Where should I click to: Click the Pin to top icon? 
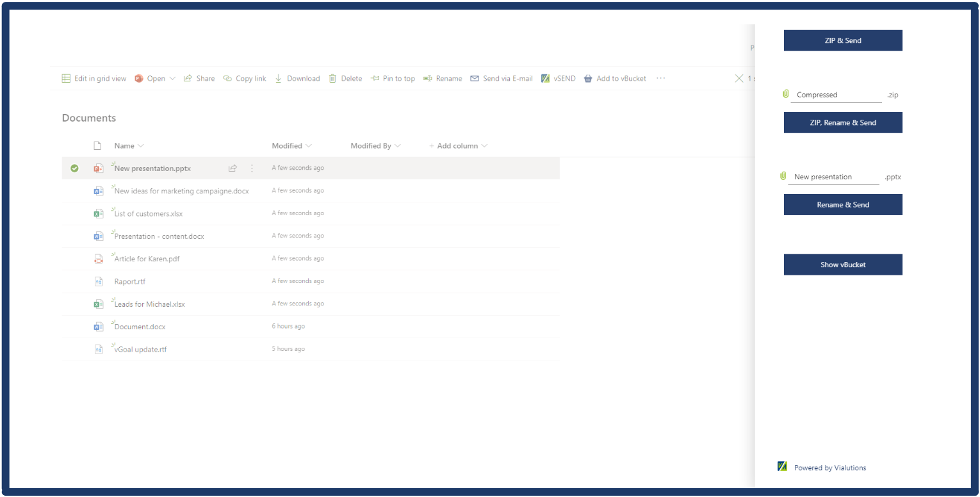(x=375, y=79)
